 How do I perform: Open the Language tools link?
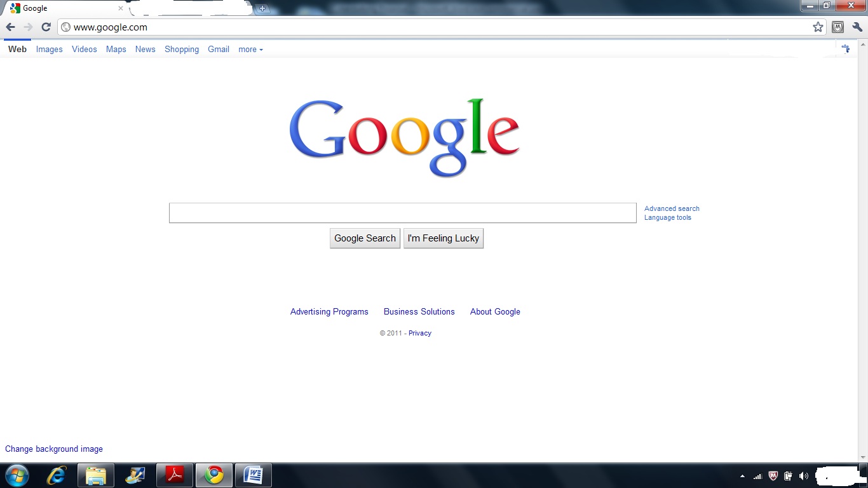[667, 217]
